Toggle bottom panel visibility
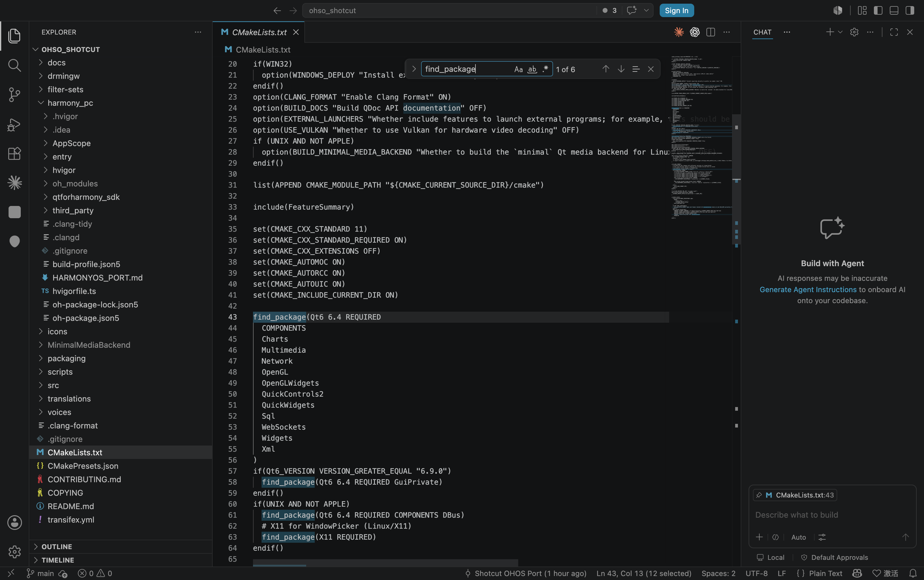 coord(894,10)
